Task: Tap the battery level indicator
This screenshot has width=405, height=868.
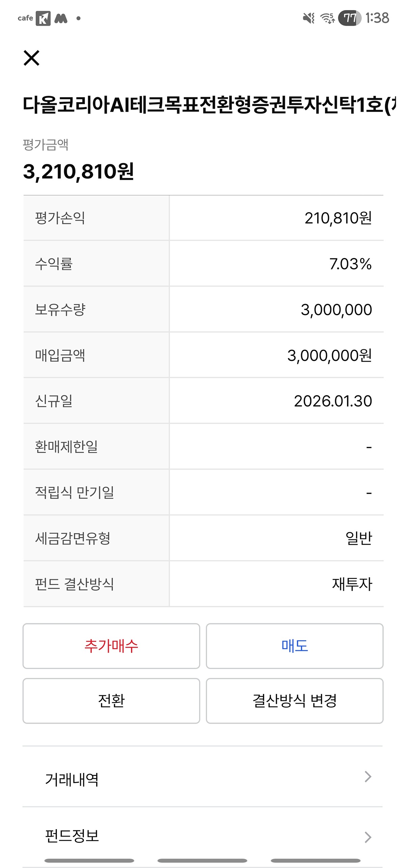Action: 350,18
